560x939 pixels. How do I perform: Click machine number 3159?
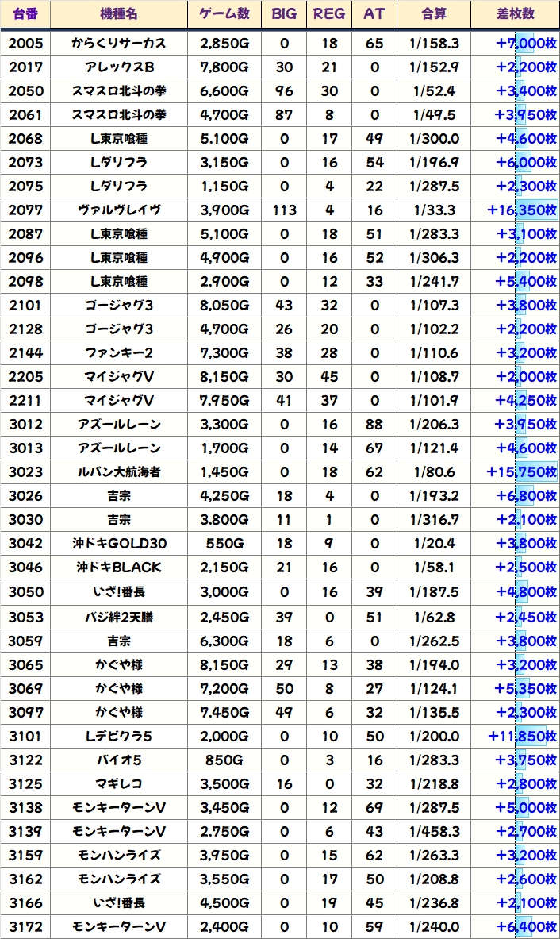25,855
